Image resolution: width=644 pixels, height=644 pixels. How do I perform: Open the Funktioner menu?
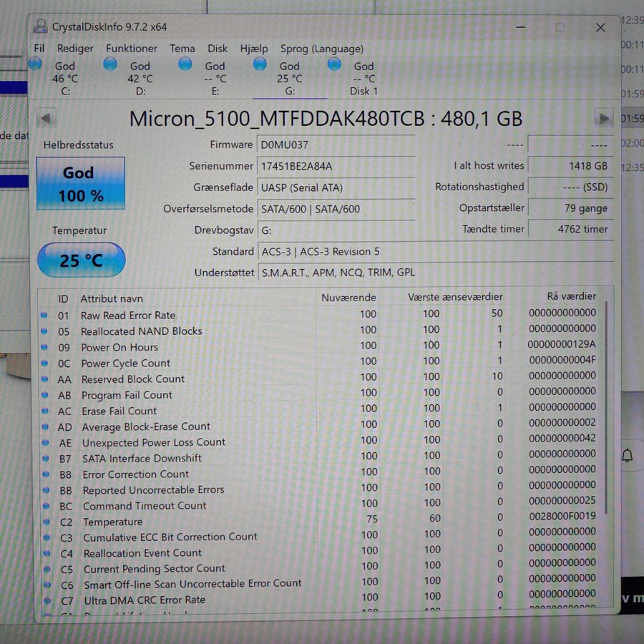click(132, 49)
